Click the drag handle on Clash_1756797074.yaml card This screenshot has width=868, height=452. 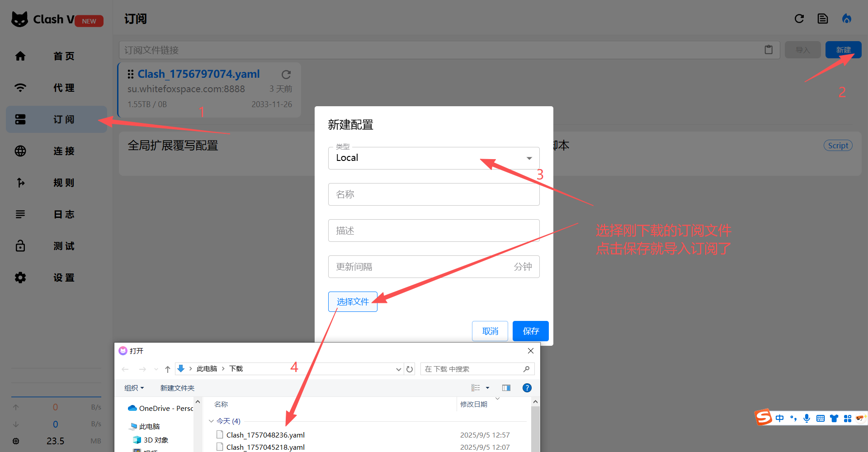pos(131,74)
